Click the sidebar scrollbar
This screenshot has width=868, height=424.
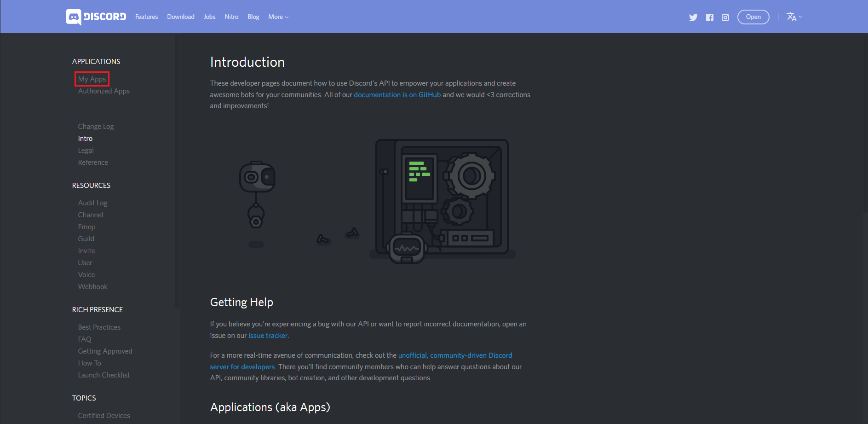point(177,170)
